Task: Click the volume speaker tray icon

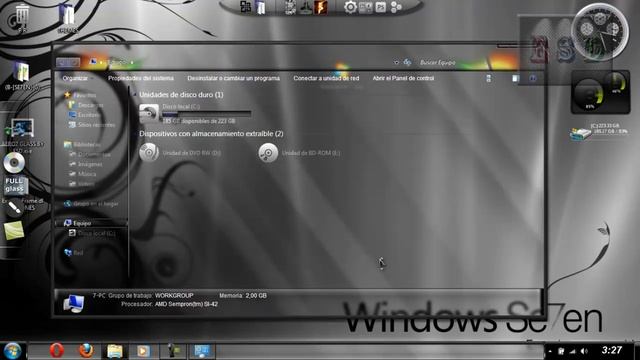Action: 584,351
